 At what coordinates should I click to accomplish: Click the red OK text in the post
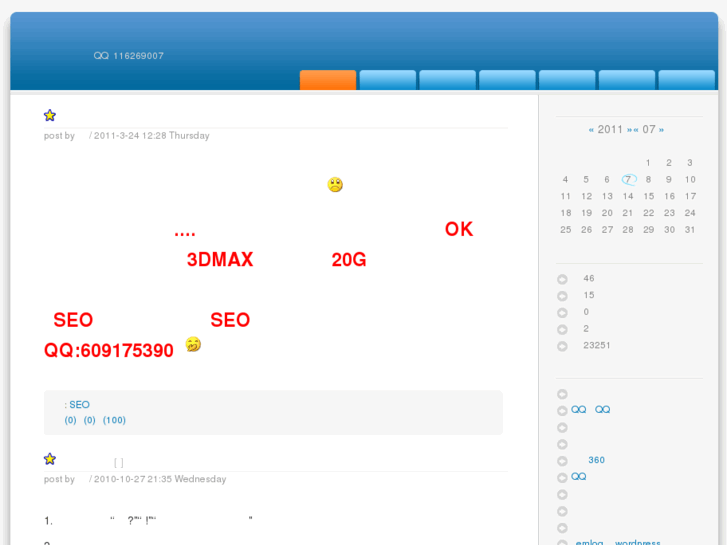(459, 229)
